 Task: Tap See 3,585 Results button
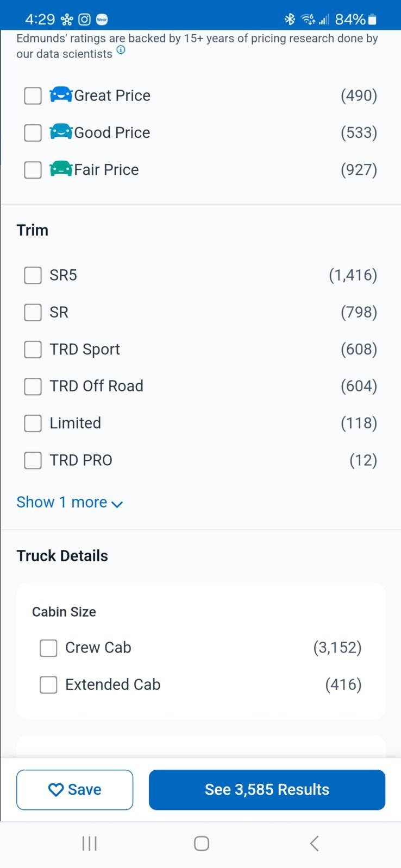click(x=267, y=789)
